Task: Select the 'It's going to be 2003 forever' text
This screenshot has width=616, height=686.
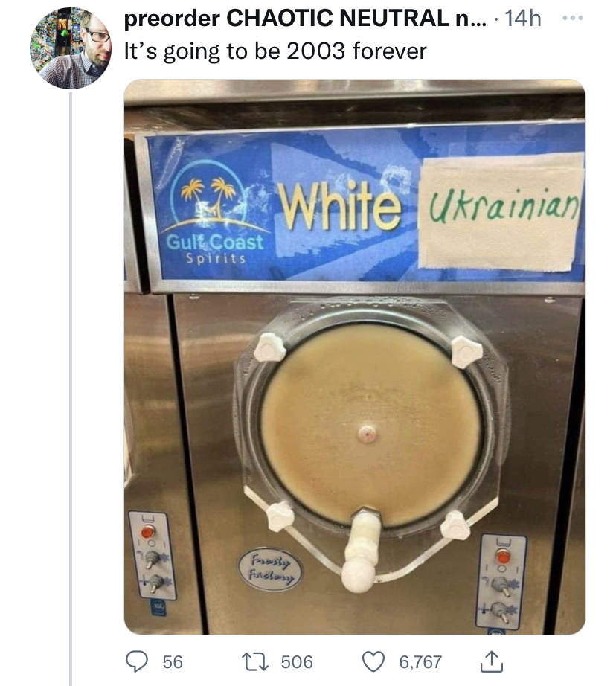Action: 275,51
